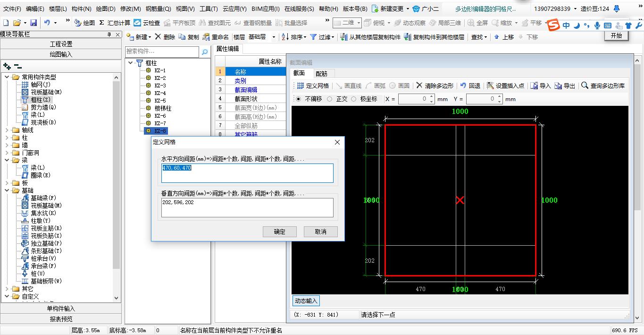The width and height of the screenshot is (644, 335).
Task: Expand the 轴线 folder node
Action: click(7, 130)
